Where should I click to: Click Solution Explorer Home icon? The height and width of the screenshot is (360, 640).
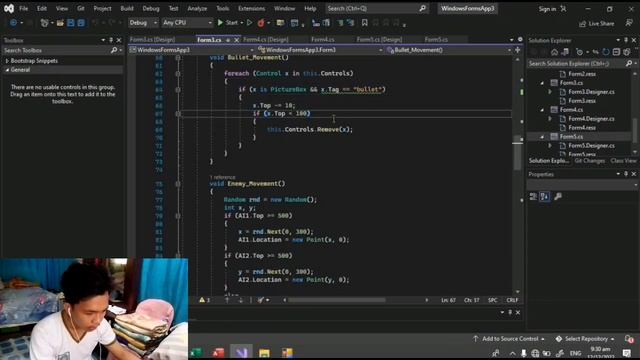pos(554,52)
